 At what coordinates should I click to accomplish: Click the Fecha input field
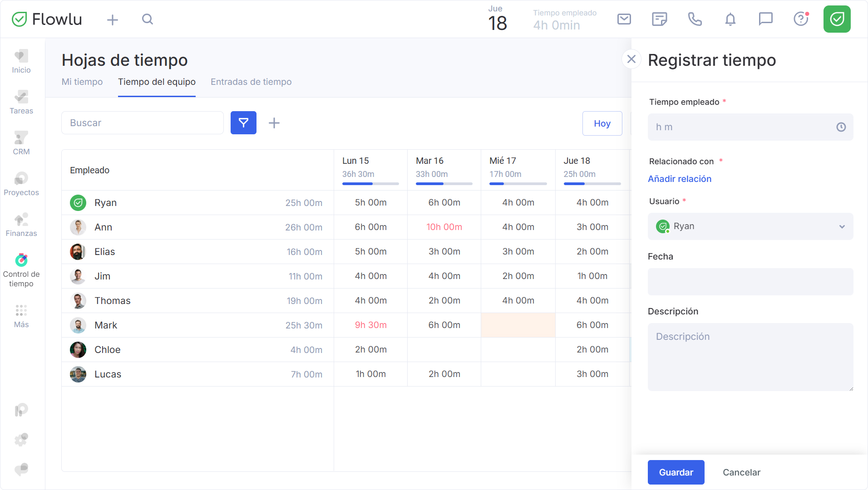(x=750, y=282)
